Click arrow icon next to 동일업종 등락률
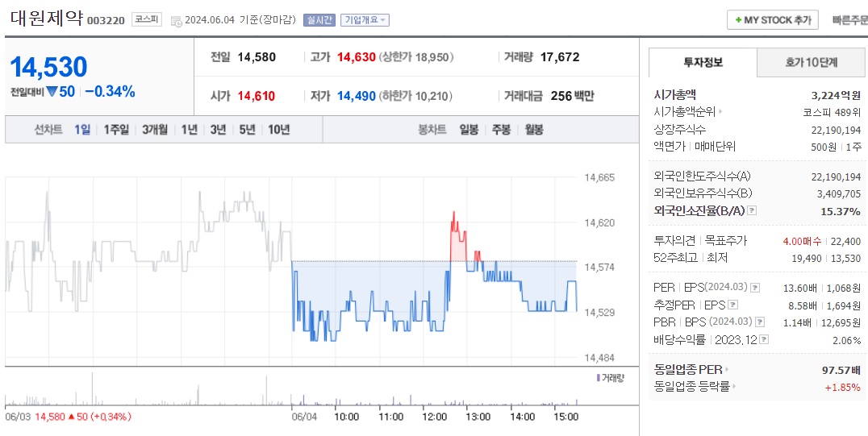The height and width of the screenshot is (436, 868). (x=733, y=386)
